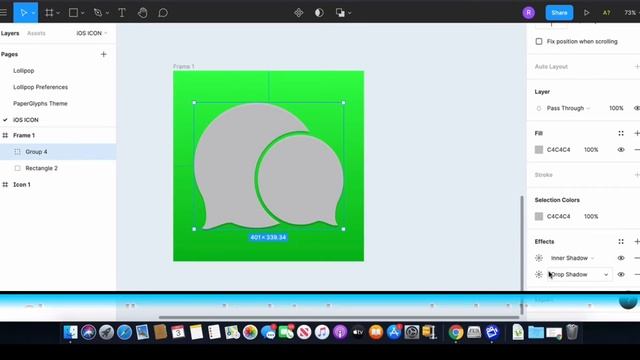Open the Frame tool options chevron
This screenshot has width=640, height=360.
pyautogui.click(x=58, y=13)
